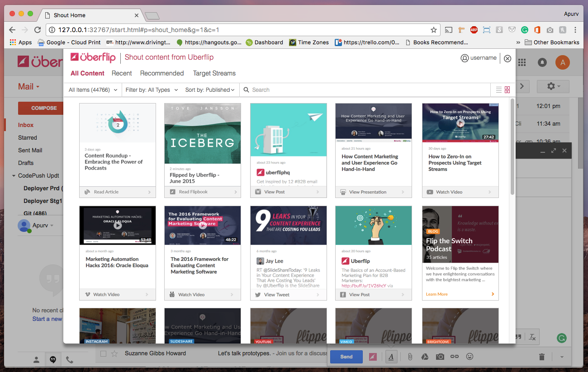Open the Chrome menu three dots
The height and width of the screenshot is (372, 588).
pos(575,30)
